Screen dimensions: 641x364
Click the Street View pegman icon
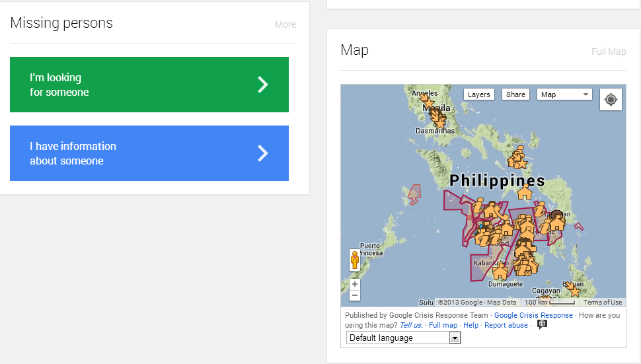[x=355, y=260]
